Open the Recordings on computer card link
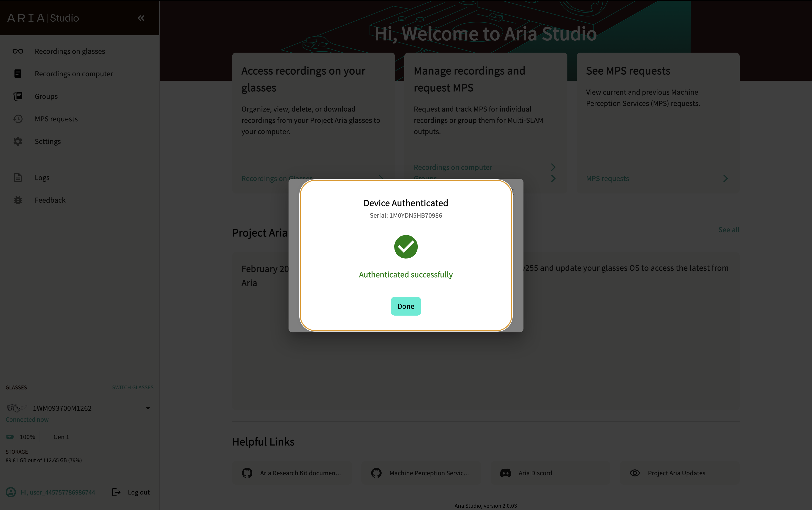The height and width of the screenshot is (510, 812). pyautogui.click(x=453, y=167)
